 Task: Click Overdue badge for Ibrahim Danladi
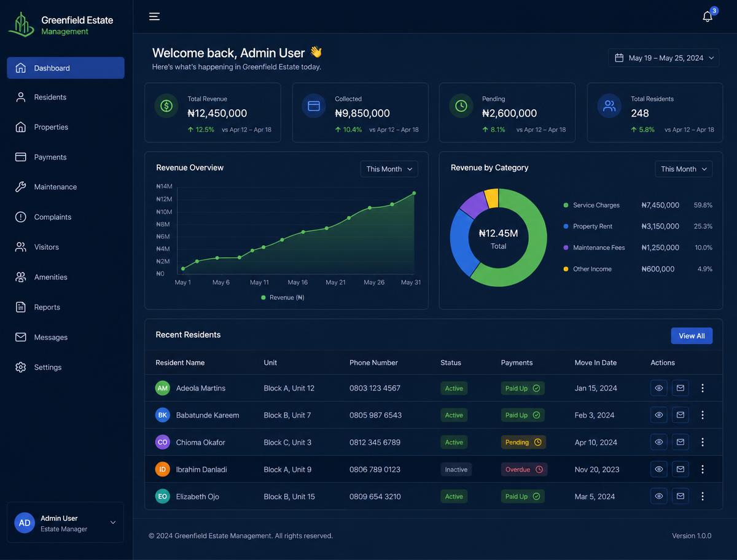(x=524, y=469)
